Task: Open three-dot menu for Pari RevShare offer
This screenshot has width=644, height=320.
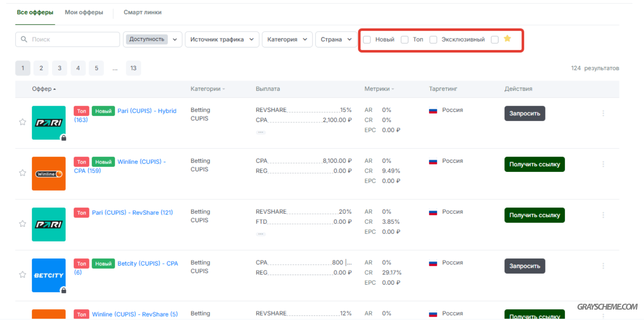Action: click(603, 215)
